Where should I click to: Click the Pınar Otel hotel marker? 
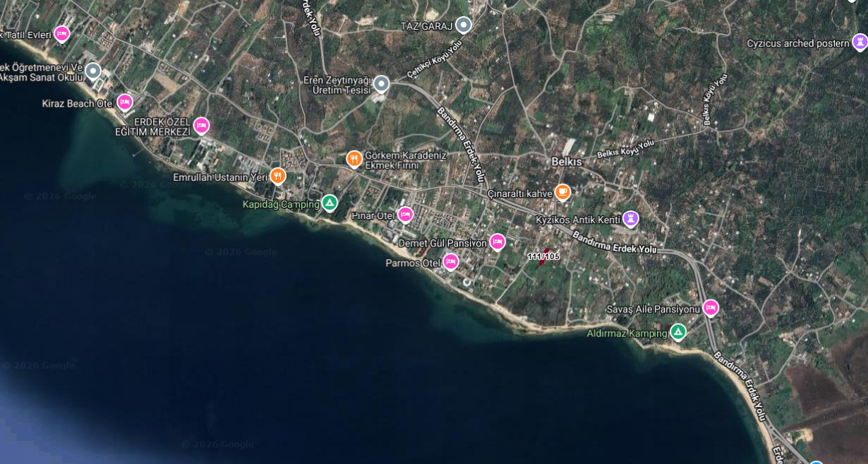[405, 214]
